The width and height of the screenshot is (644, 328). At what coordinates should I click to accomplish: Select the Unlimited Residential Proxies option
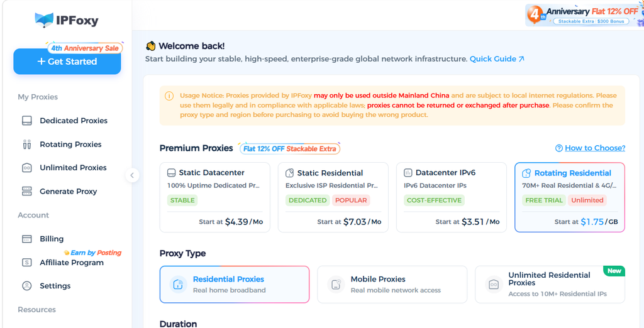click(x=550, y=285)
